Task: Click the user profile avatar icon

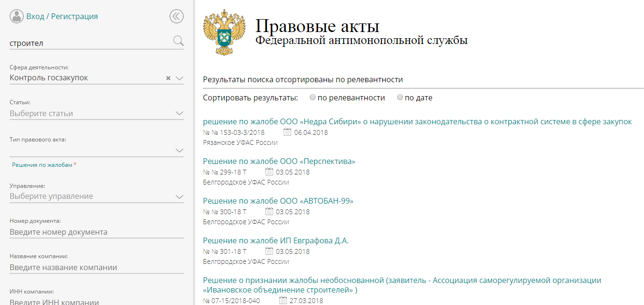Action: pos(17,16)
